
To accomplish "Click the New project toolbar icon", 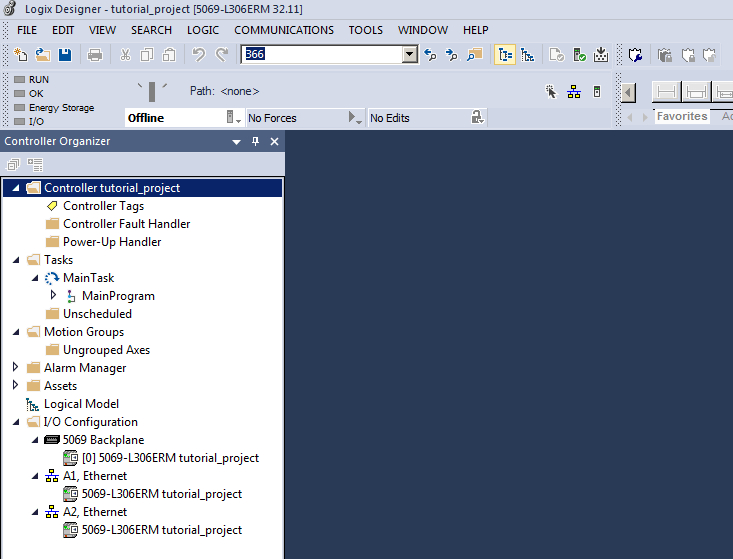I will tap(21, 54).
